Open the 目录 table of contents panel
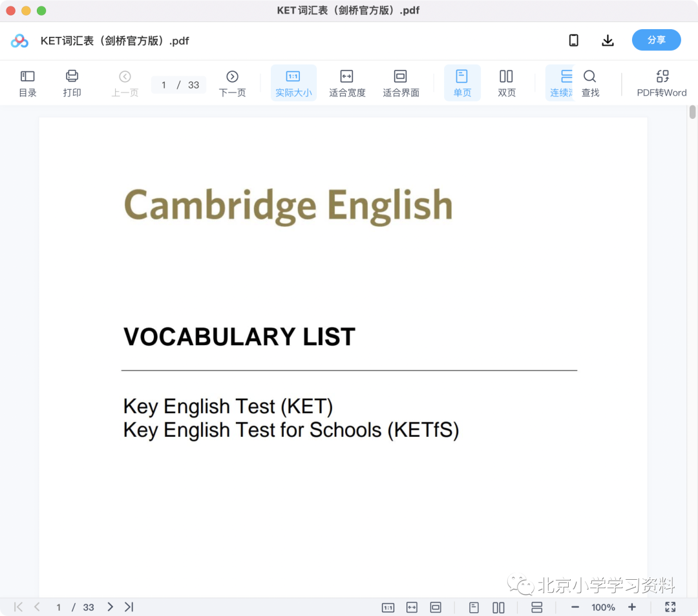698x616 pixels. (28, 83)
